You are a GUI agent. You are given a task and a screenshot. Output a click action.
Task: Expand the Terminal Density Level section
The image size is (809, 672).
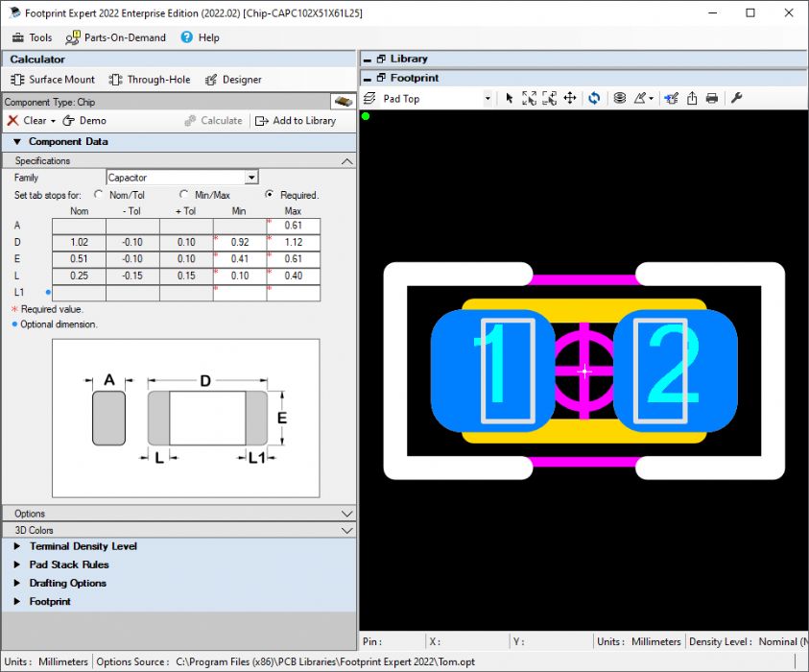(83, 546)
